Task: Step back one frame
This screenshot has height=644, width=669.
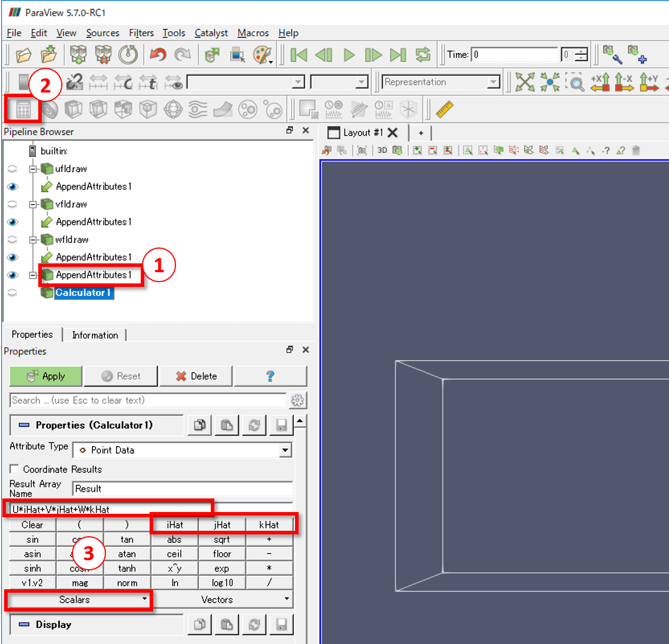Action: pos(323,55)
